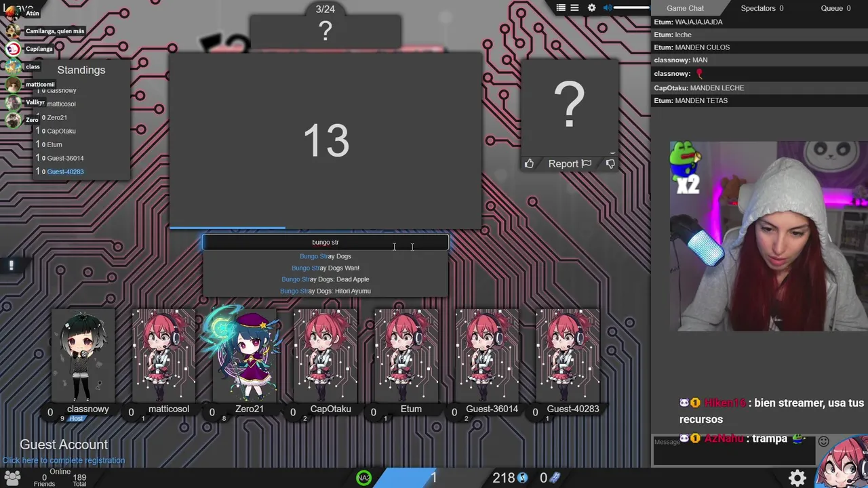Click the red-haired avatar at bottom right corner
The width and height of the screenshot is (868, 488).
843,463
